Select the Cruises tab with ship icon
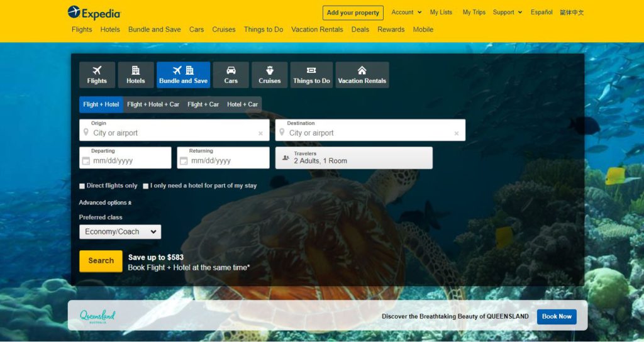644x342 pixels. pyautogui.click(x=269, y=75)
